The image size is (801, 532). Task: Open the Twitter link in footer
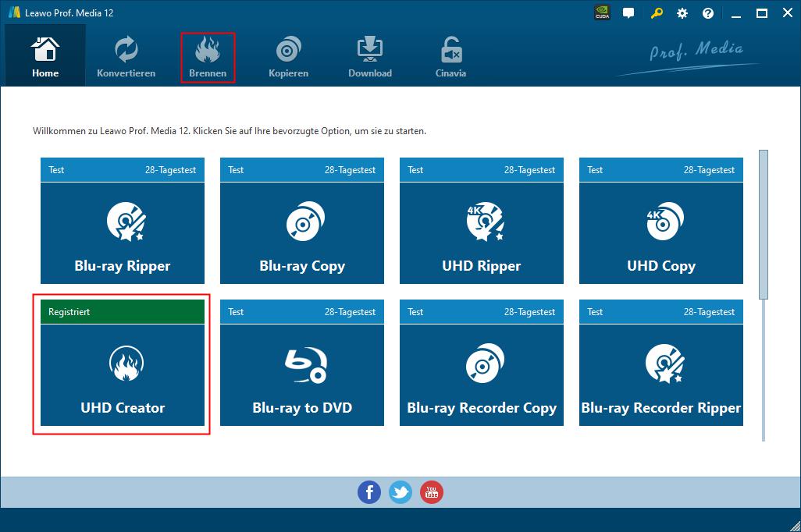(x=400, y=492)
